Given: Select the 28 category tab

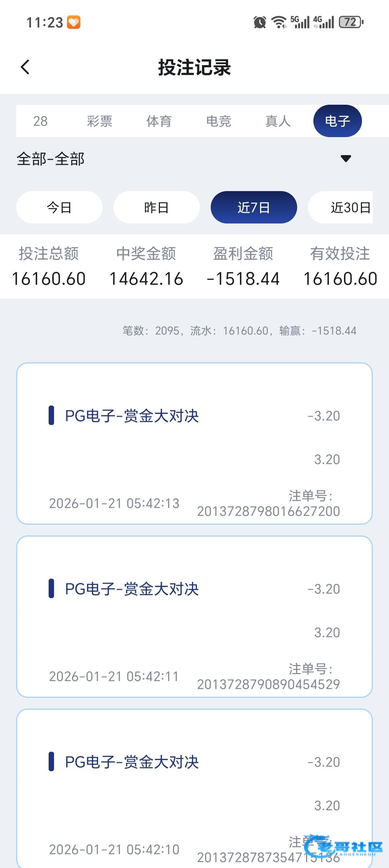Looking at the screenshot, I should pyautogui.click(x=40, y=121).
